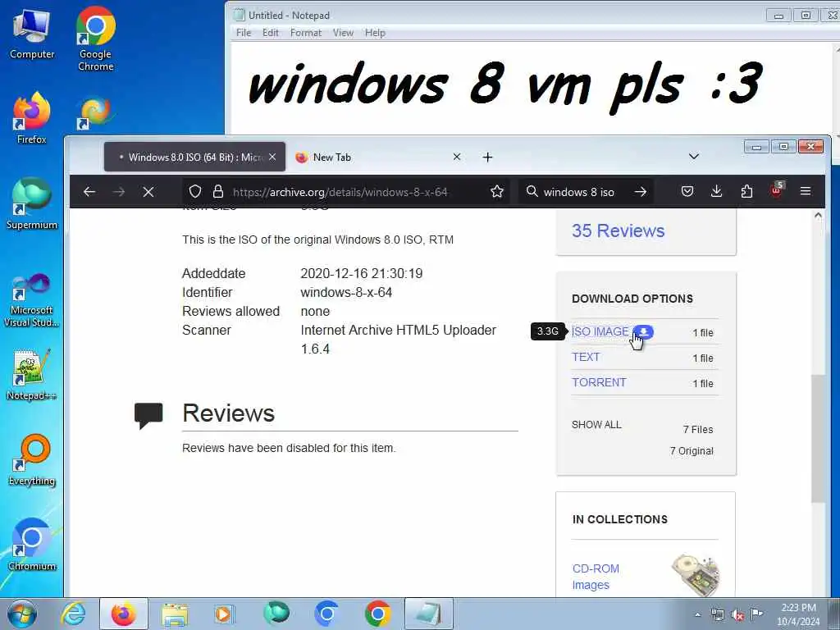Click the uBlock Origin extension icon
Screen dimensions: 840x630
[x=776, y=190]
